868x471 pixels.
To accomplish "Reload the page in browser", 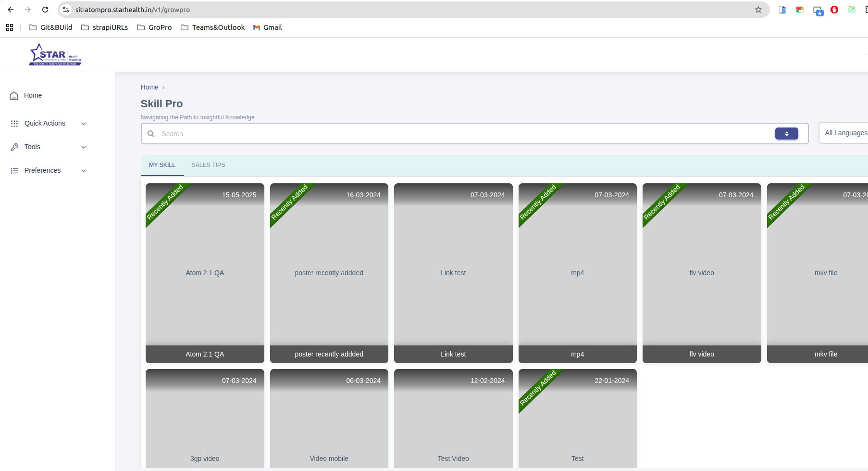I will coord(45,10).
